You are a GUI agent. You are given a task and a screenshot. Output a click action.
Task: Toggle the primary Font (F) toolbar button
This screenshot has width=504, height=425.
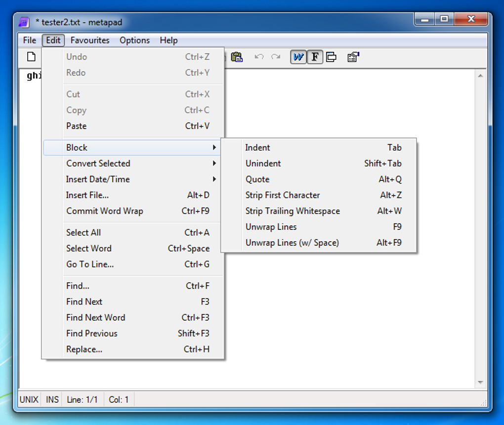(315, 57)
